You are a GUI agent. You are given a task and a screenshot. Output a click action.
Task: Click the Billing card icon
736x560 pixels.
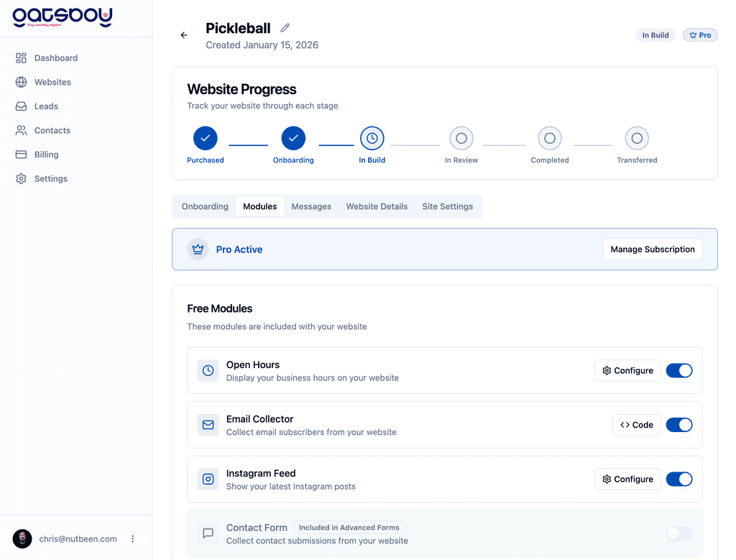pos(20,154)
